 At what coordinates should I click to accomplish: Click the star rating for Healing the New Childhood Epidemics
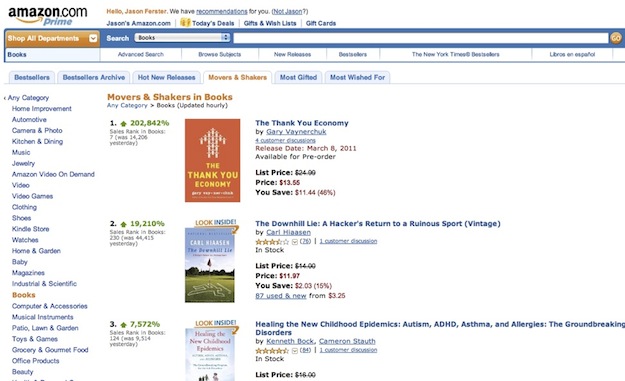[x=272, y=350]
